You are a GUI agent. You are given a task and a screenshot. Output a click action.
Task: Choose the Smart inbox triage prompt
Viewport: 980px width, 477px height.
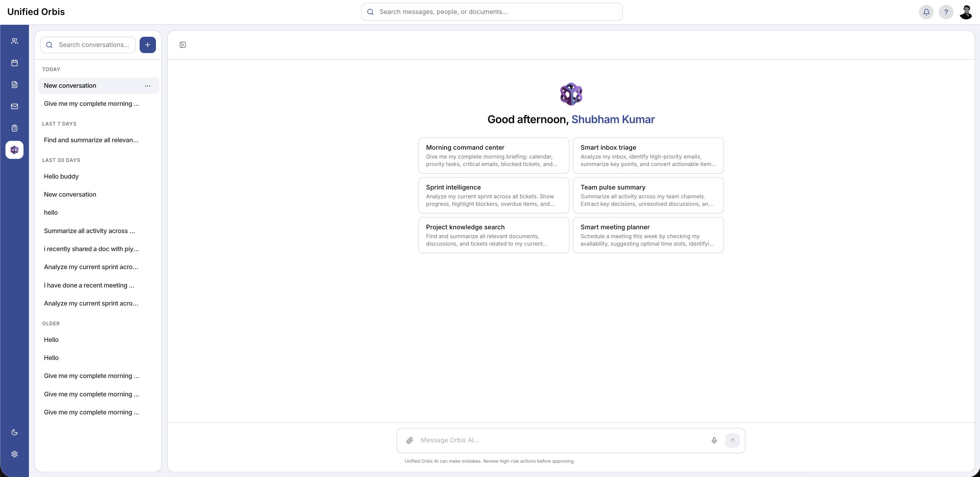point(648,155)
